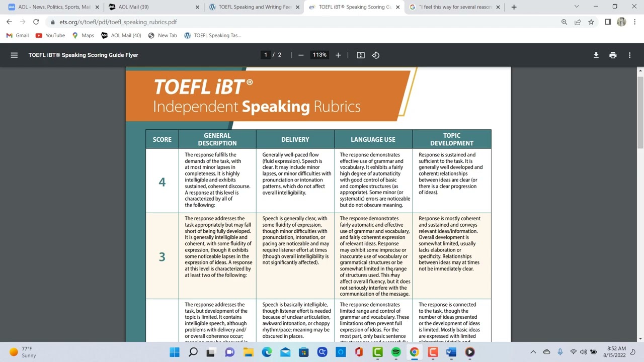This screenshot has height=362, width=644.
Task: Print the TOEFL scoring guide
Action: click(613, 55)
